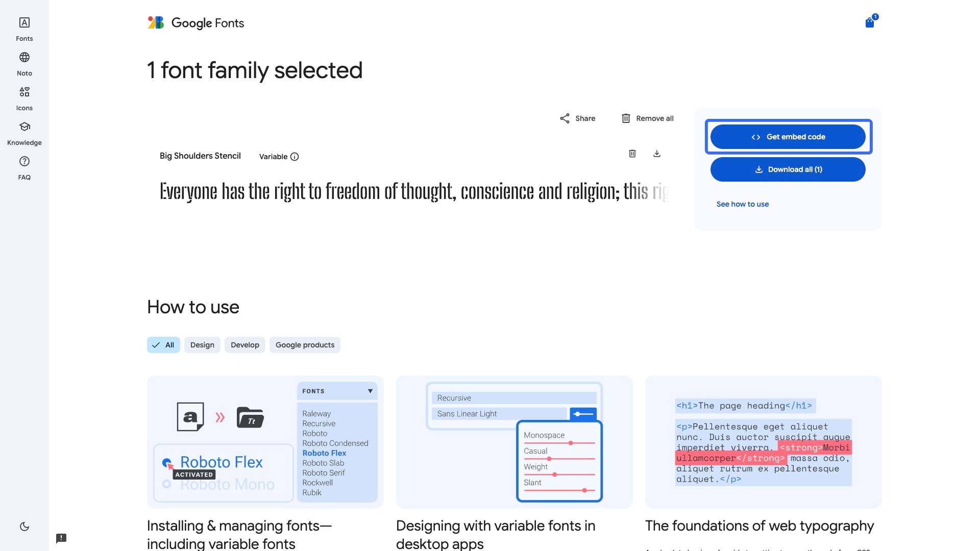Show variable font info tooltip
980x551 pixels.
pyautogui.click(x=295, y=157)
